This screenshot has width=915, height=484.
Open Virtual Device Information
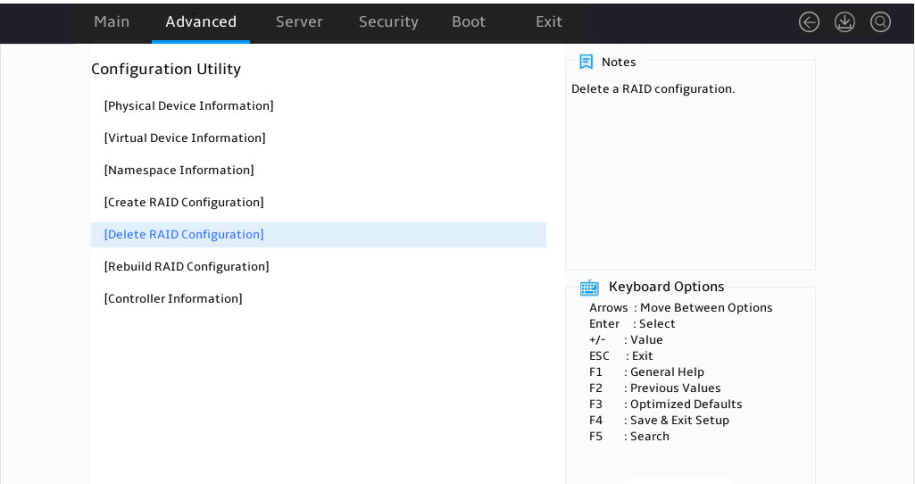point(184,138)
